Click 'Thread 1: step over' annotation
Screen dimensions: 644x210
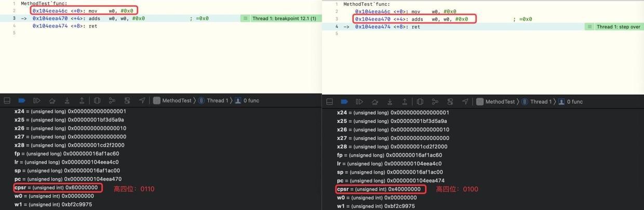point(618,27)
